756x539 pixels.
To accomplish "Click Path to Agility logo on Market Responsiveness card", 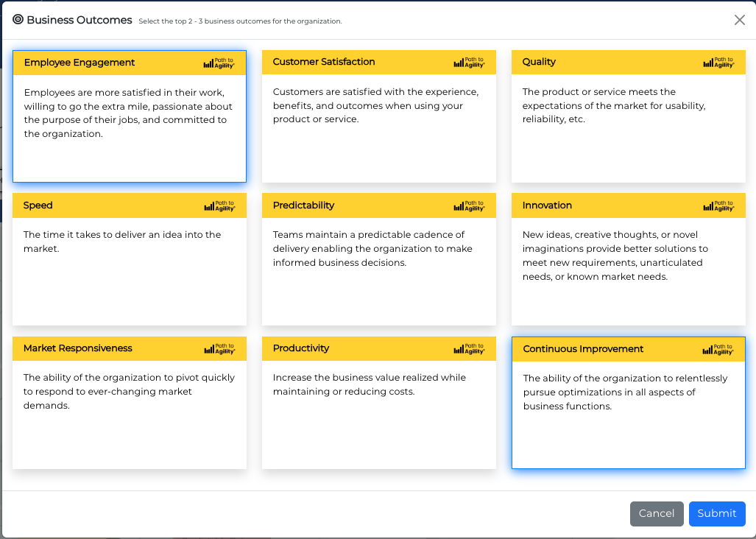I will (x=219, y=349).
